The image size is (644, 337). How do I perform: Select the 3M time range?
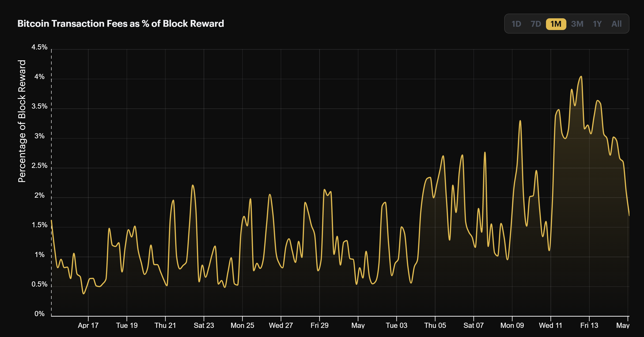tap(577, 24)
